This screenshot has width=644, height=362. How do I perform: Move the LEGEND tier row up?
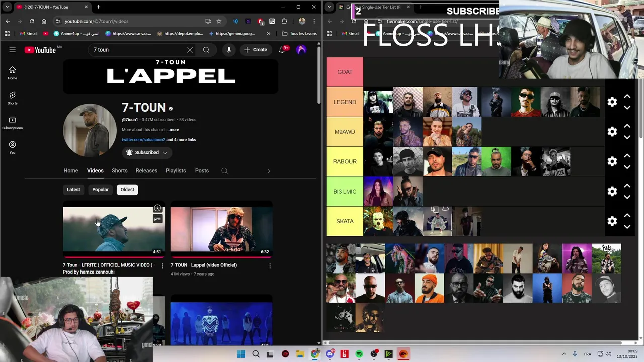627,96
